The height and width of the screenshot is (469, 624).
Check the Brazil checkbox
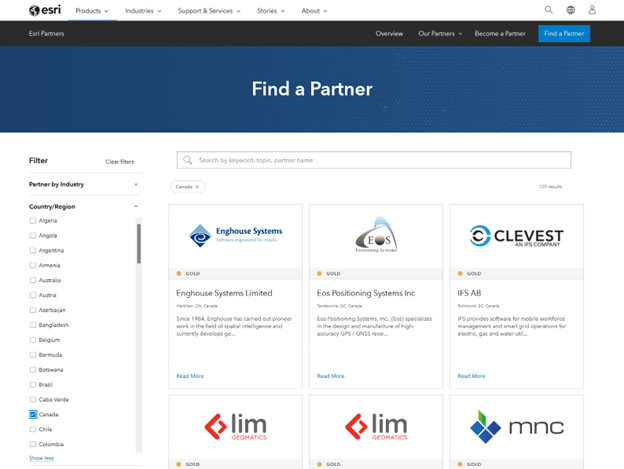[33, 385]
